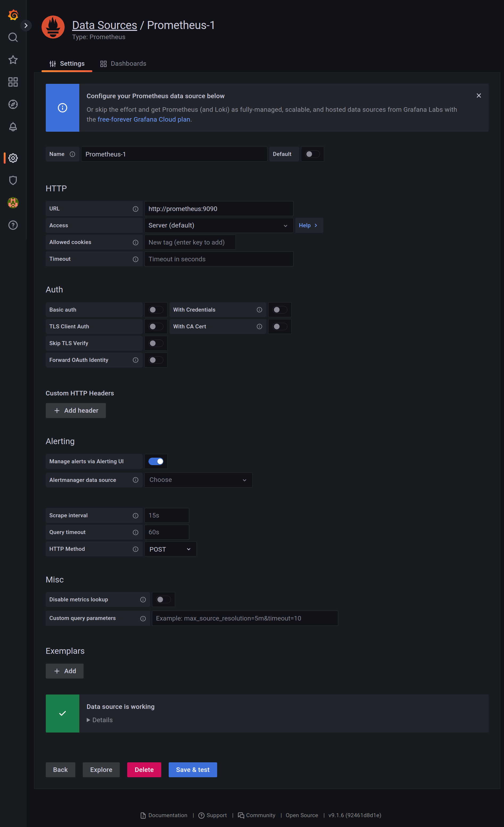
Task: Enable TLS Client Auth toggle
Action: pyautogui.click(x=156, y=326)
